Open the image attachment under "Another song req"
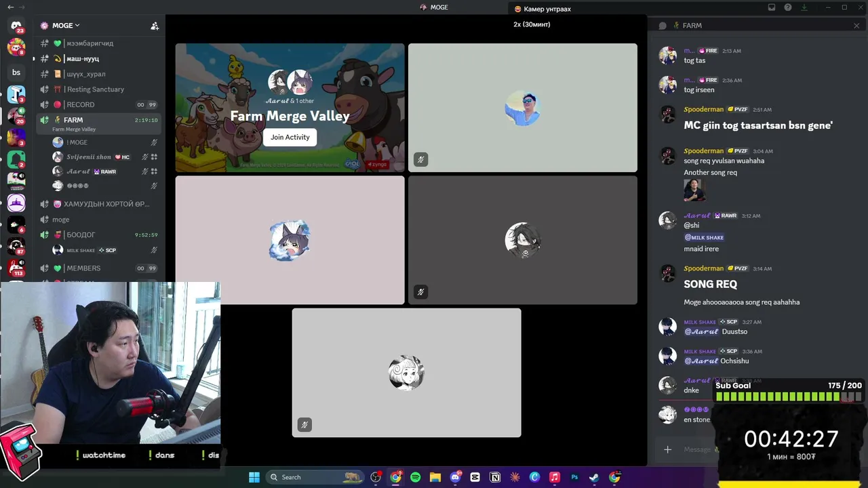This screenshot has width=868, height=488. point(694,190)
